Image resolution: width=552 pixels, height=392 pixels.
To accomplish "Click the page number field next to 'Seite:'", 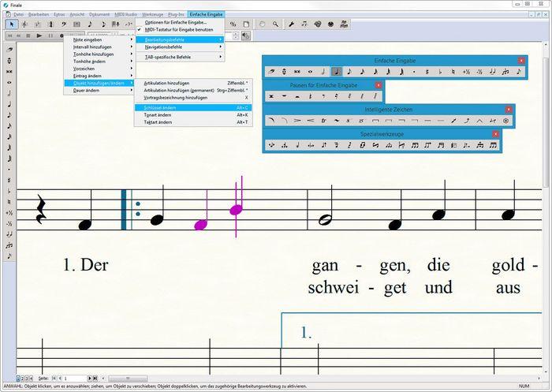I will (74, 379).
